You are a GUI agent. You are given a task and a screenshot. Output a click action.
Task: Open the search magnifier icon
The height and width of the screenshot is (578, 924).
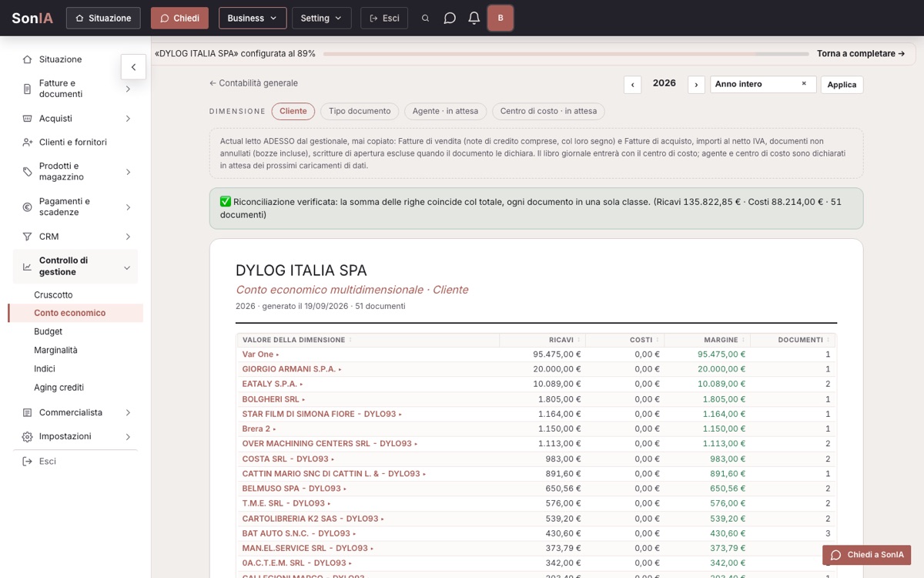425,18
